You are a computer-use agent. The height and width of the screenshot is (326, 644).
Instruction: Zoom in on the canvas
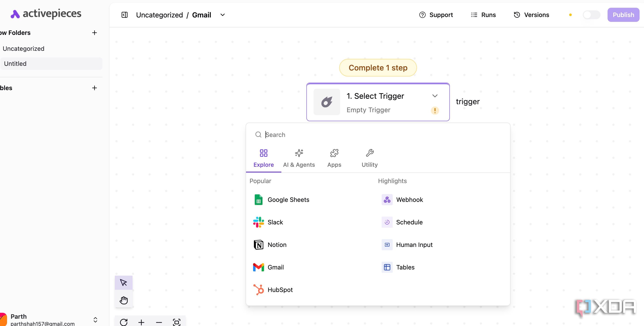click(x=141, y=322)
